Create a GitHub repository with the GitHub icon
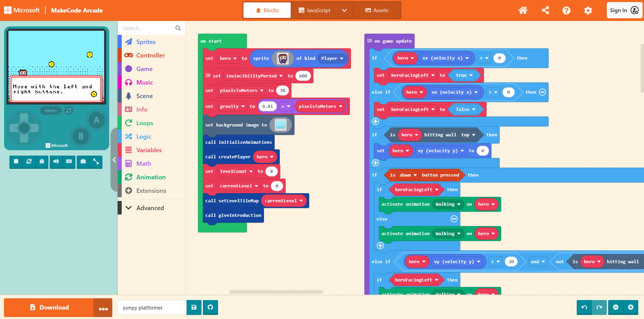This screenshot has height=319, width=644. (x=211, y=307)
